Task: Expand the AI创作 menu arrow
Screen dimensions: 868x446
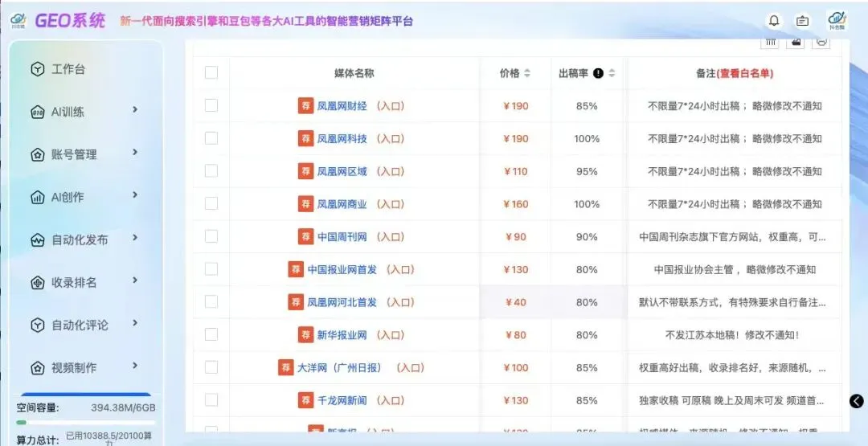Action: tap(135, 194)
